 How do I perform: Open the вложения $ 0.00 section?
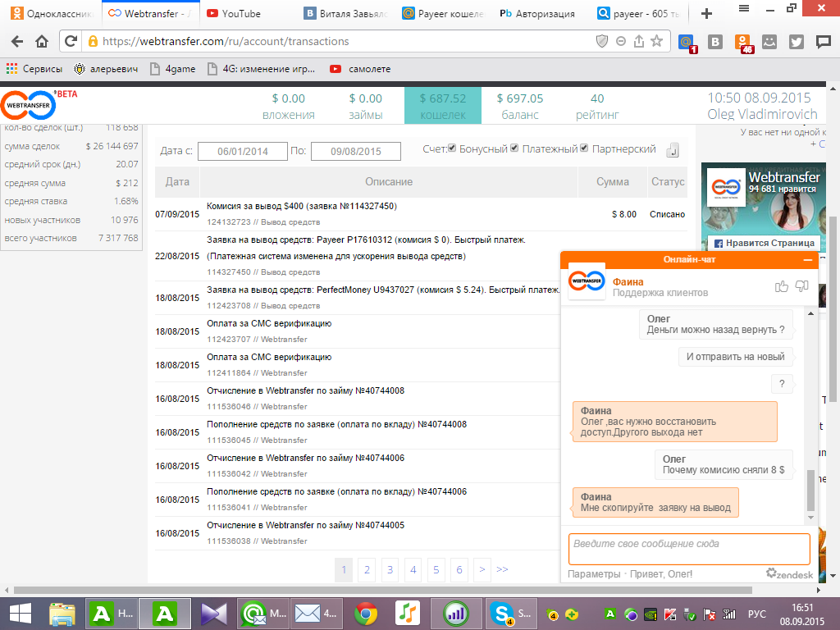click(288, 106)
